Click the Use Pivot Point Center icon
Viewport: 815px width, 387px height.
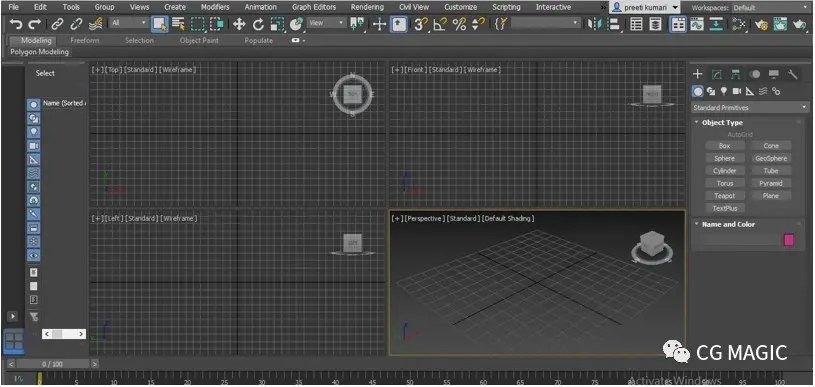[x=358, y=24]
